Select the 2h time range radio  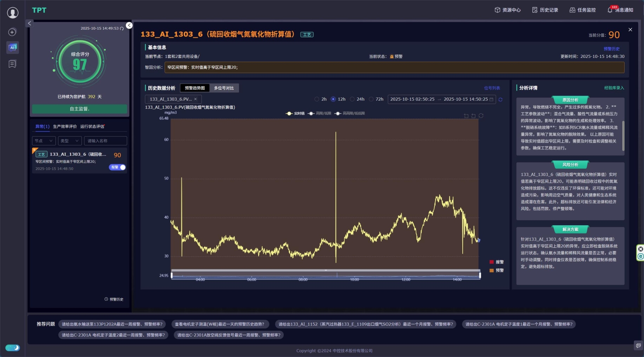[x=317, y=99]
